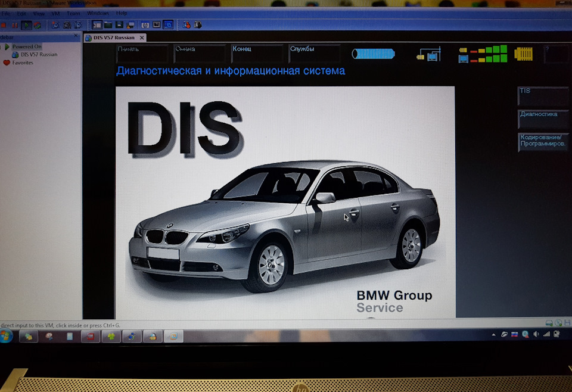572x392 pixels.
Task: Click the blue connection progress indicator bar
Action: tap(372, 54)
